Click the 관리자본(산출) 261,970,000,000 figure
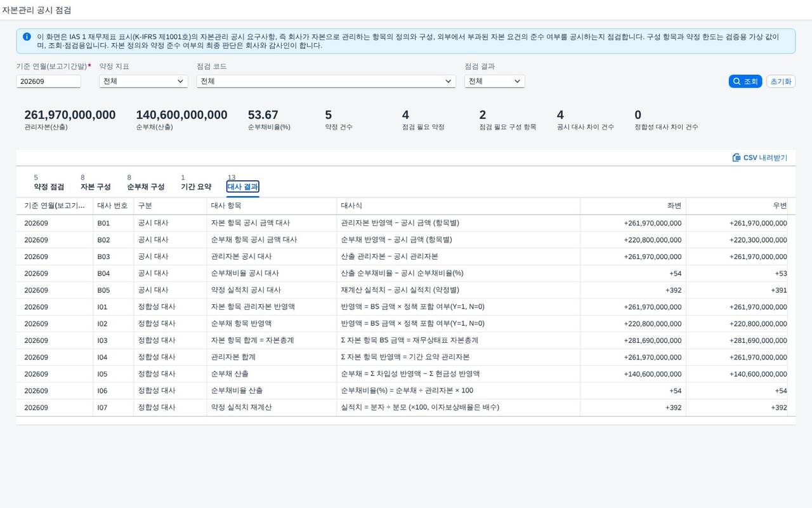Image resolution: width=812 pixels, height=508 pixels. tap(70, 115)
